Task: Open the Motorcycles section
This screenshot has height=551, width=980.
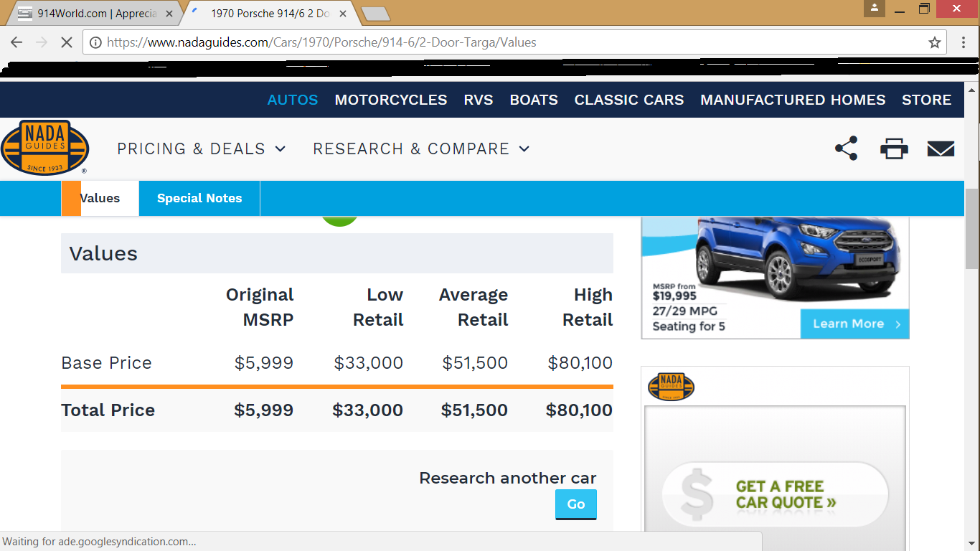Action: [390, 100]
